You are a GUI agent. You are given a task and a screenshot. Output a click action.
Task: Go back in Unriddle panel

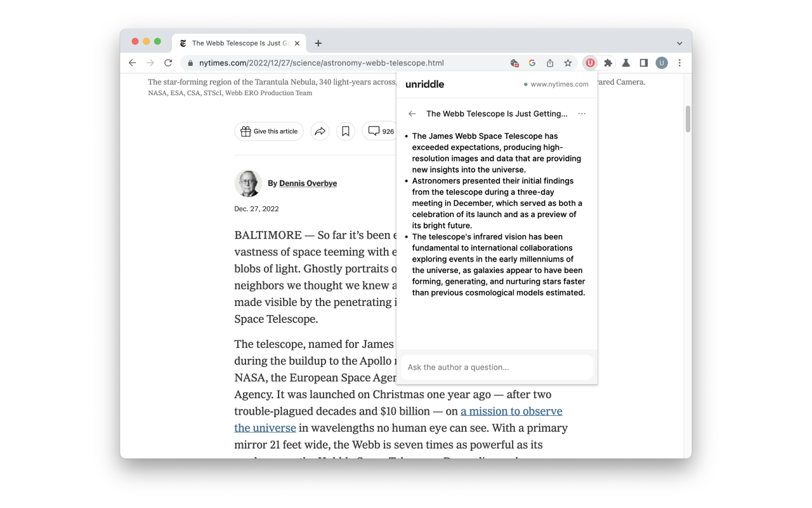pos(412,114)
